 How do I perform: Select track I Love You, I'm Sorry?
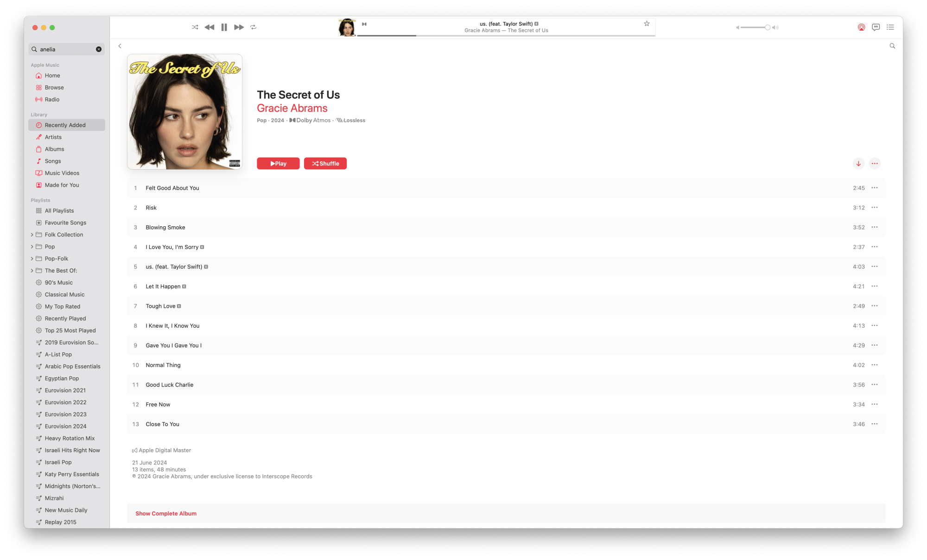click(506, 247)
